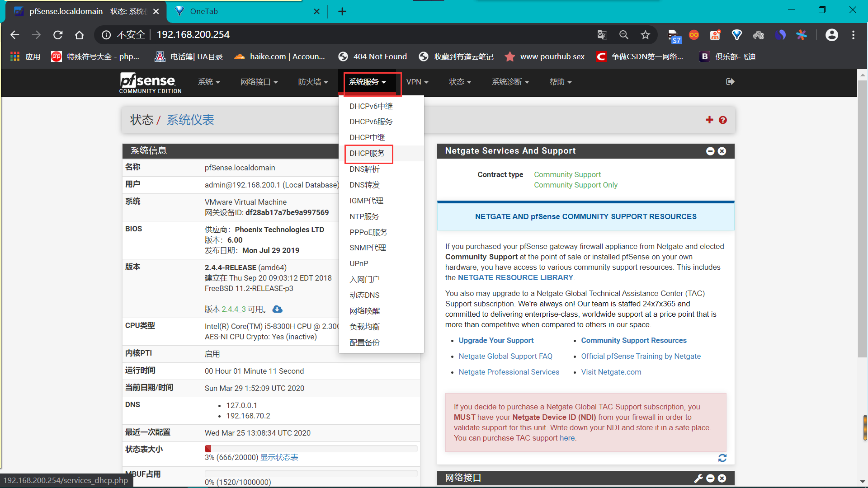868x488 pixels.
Task: Click the NETGATE RESOURCE LIBRARY link
Action: pyautogui.click(x=515, y=277)
